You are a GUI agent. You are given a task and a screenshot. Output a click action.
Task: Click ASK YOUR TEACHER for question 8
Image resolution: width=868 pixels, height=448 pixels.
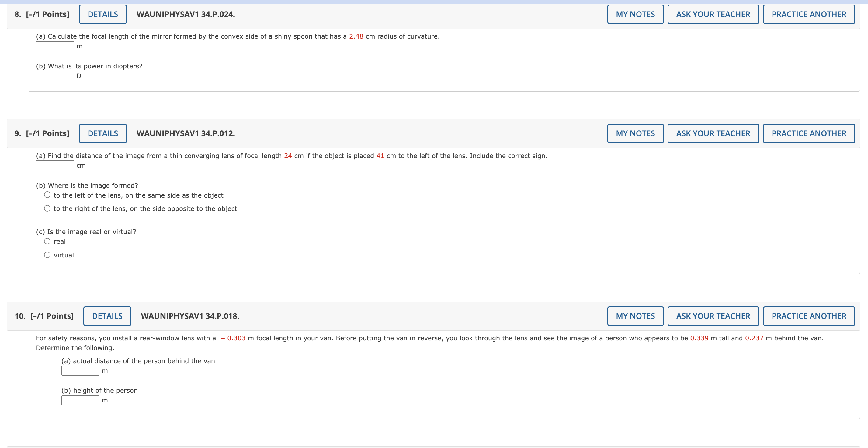click(x=713, y=14)
